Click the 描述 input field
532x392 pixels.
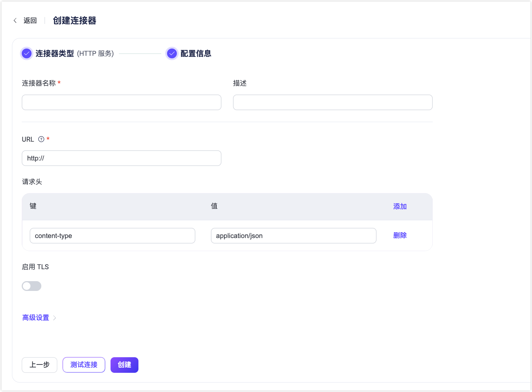click(x=333, y=102)
